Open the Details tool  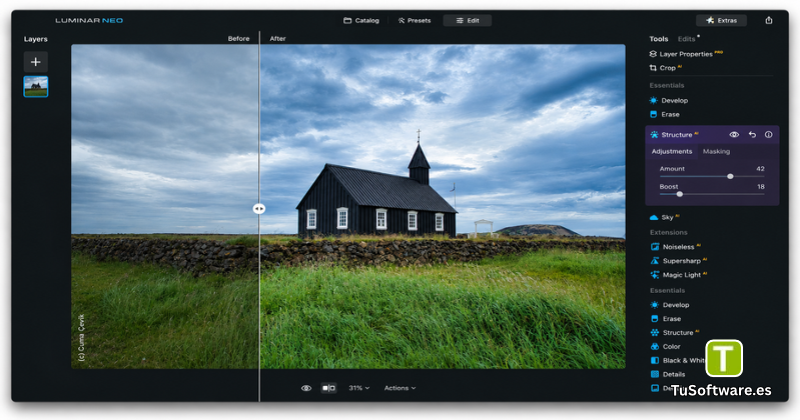[668, 374]
